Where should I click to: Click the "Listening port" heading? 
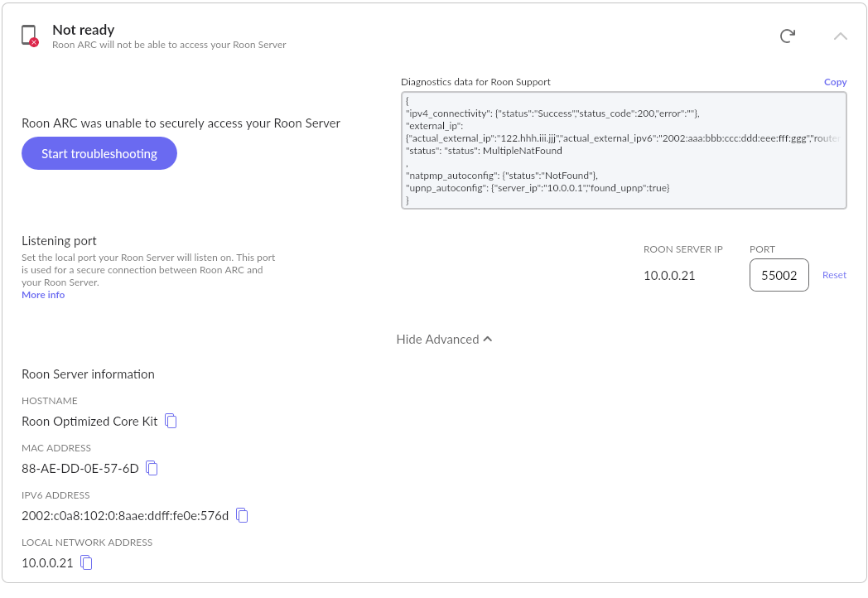[x=59, y=241]
